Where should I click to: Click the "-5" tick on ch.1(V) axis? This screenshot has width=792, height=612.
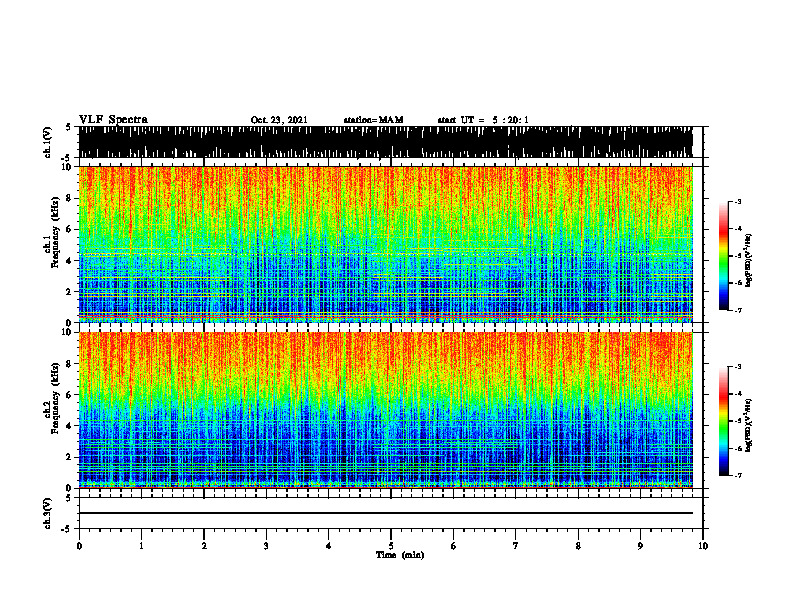click(68, 158)
